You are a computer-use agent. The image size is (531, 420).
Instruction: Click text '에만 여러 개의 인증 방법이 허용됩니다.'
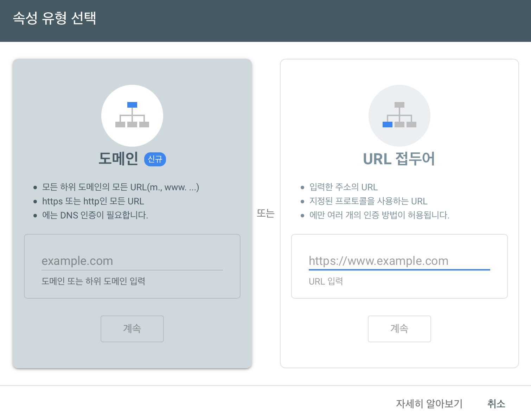(x=379, y=215)
